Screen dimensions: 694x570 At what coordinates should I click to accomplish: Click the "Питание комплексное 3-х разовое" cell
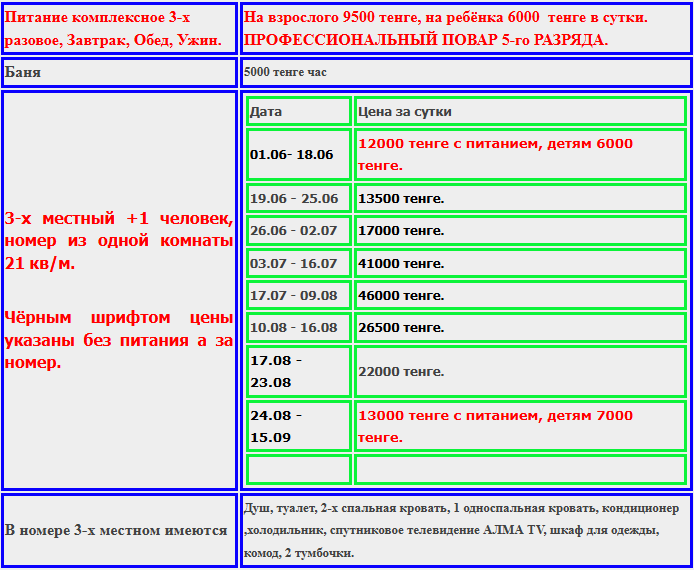pos(118,28)
